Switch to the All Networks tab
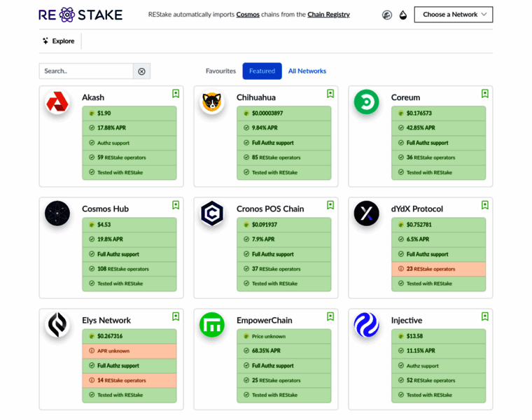Viewport: 532px width, 420px height. coord(307,71)
